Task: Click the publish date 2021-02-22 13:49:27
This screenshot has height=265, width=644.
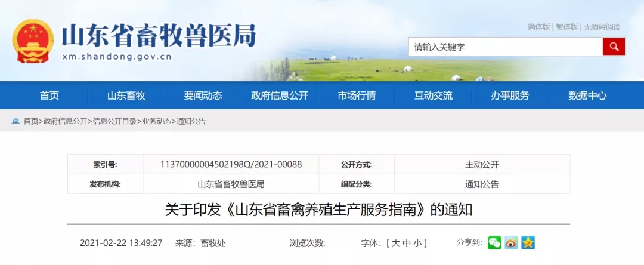Action: coord(121,244)
